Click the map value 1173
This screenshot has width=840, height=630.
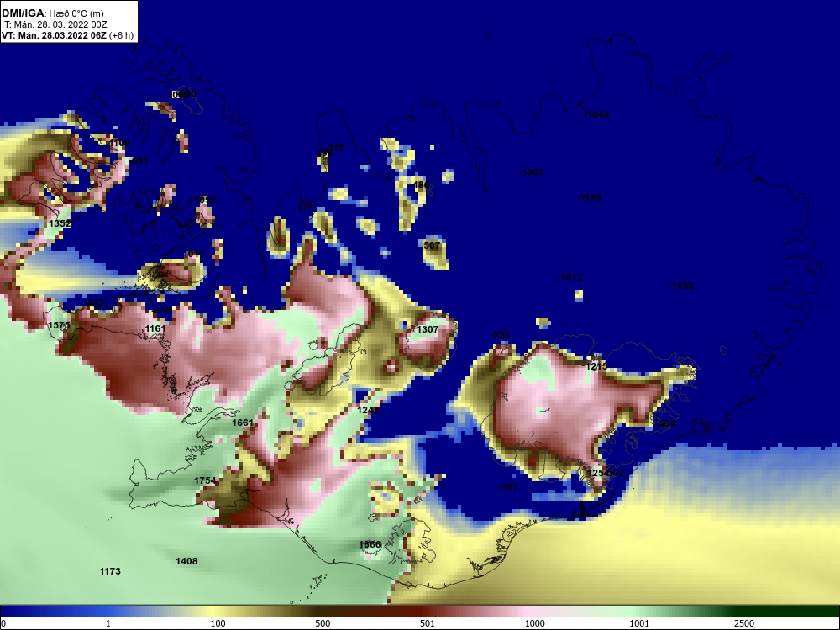click(110, 571)
